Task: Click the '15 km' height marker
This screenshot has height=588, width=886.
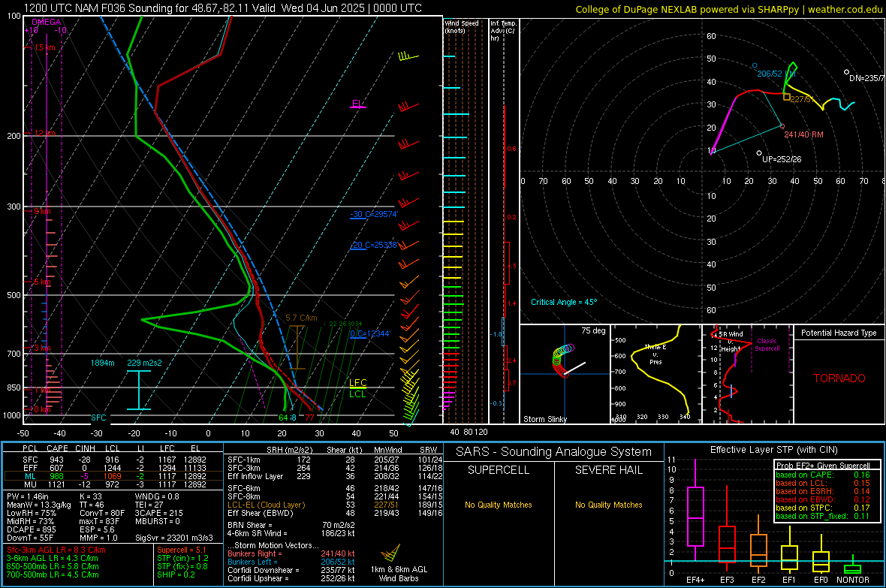Action: click(44, 47)
